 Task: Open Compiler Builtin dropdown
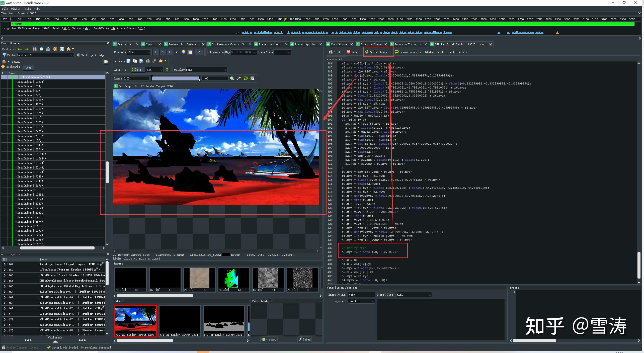pos(361,301)
